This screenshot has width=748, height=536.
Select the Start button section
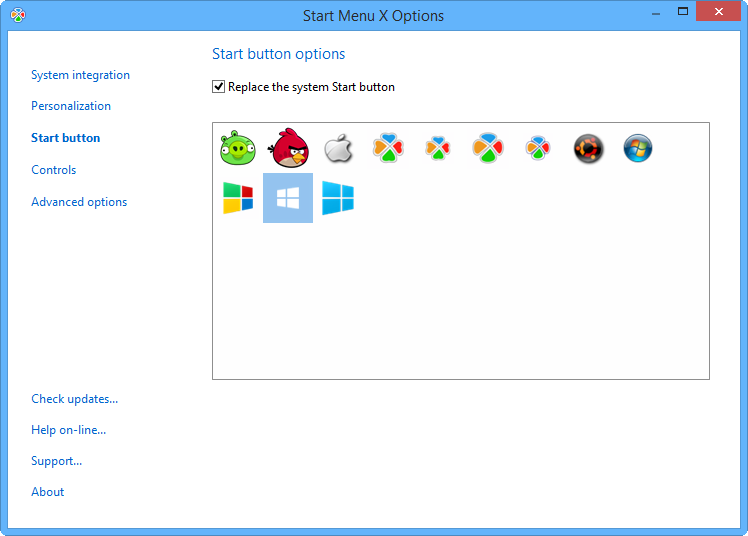click(65, 138)
